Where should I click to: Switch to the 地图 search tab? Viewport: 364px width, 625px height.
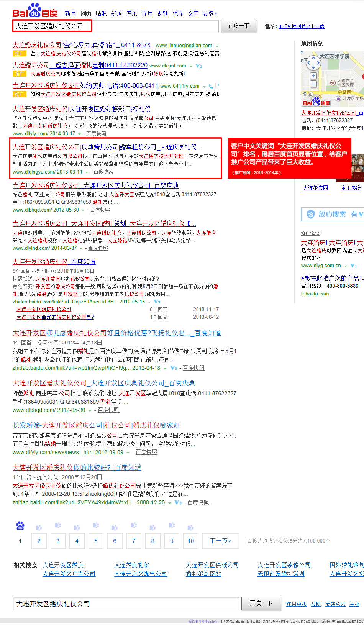point(178,13)
